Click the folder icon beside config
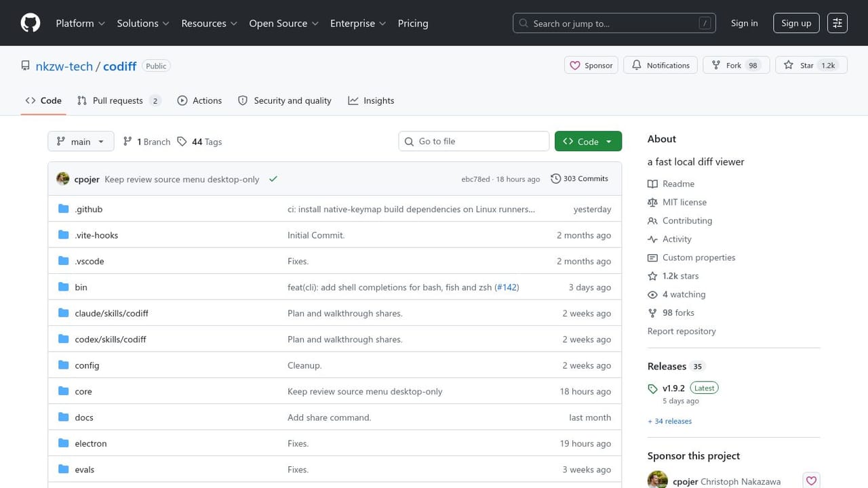This screenshot has width=868, height=488. click(x=64, y=365)
